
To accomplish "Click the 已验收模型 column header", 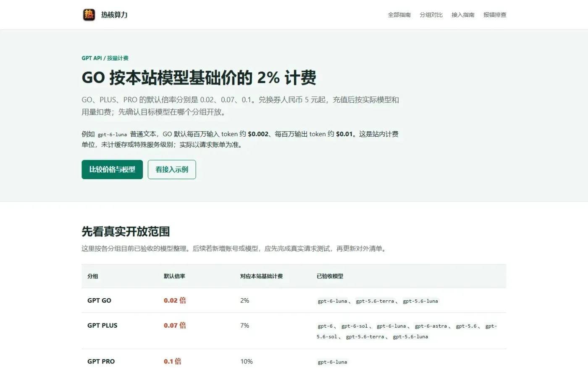I will tap(330, 276).
